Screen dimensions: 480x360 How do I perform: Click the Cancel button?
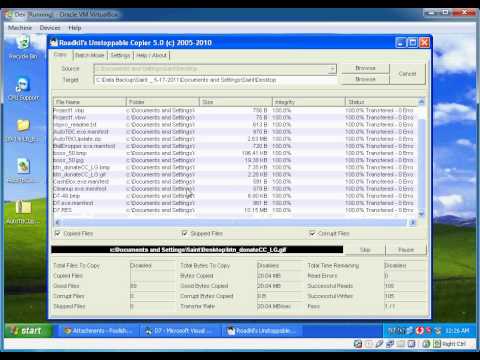tap(407, 74)
